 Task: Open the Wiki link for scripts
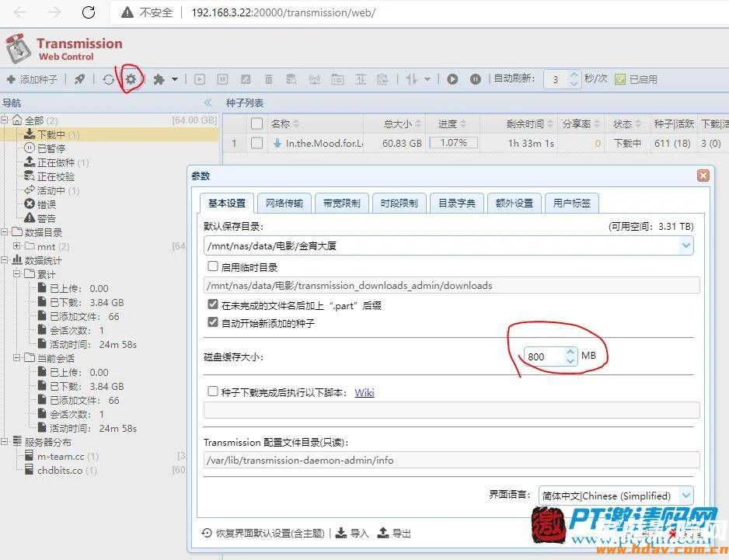click(364, 391)
